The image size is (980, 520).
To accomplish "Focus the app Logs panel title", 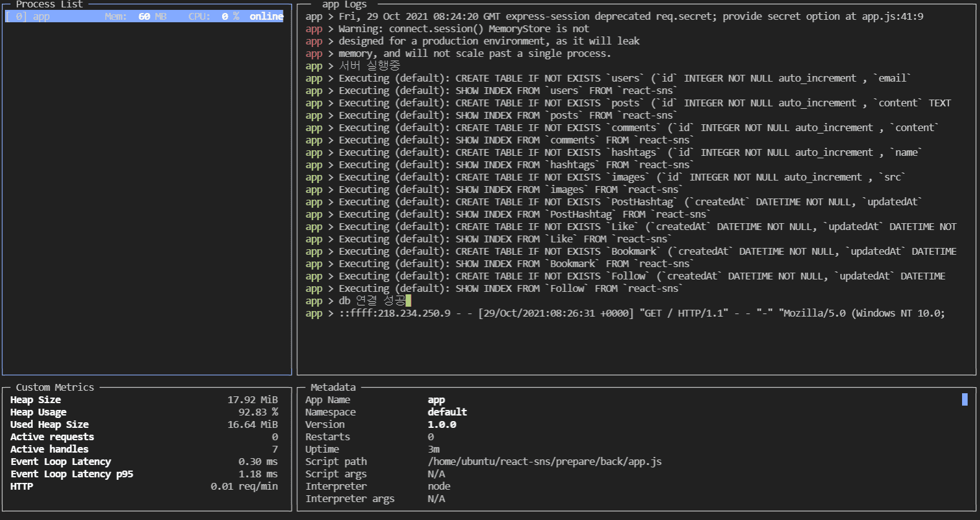I will (x=344, y=4).
